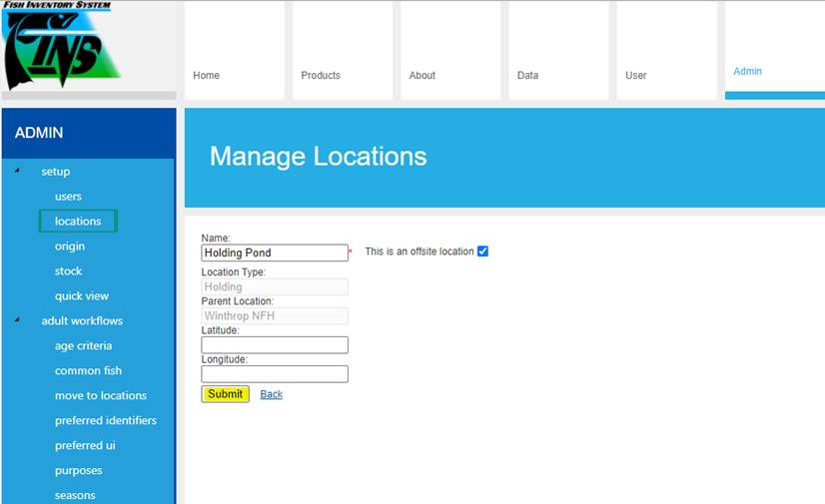
Task: Open users in the admin sidebar
Action: tap(68, 197)
